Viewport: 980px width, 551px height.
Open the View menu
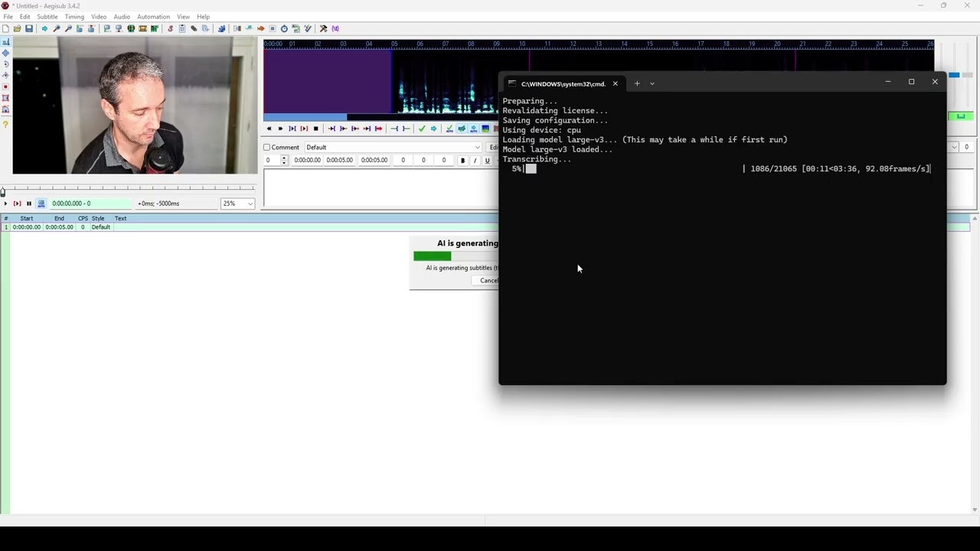(x=183, y=17)
